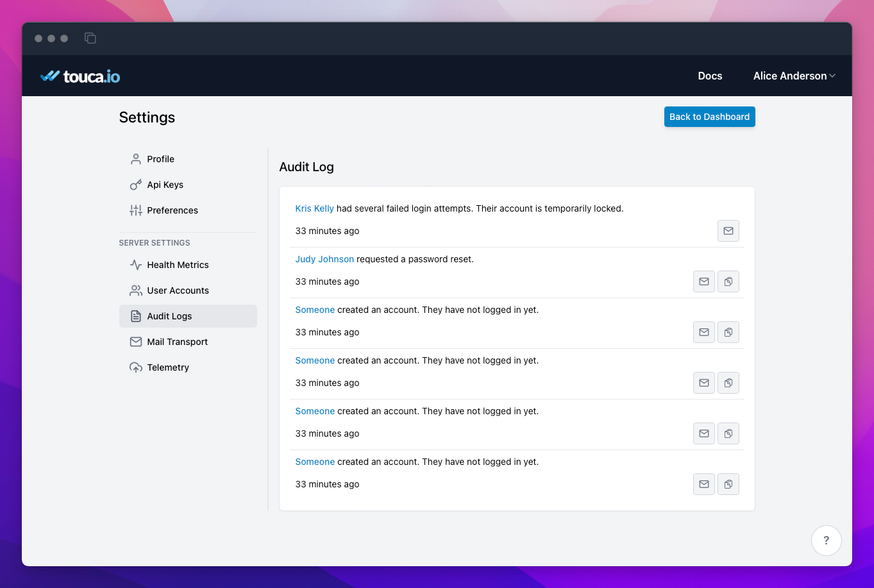Go to Telemetry settings
The width and height of the screenshot is (874, 588).
(x=188, y=367)
